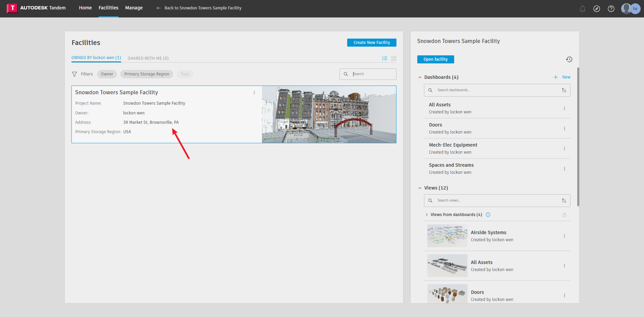The height and width of the screenshot is (317, 644).
Task: Open the Airside Systems view thumbnail
Action: pos(447,236)
